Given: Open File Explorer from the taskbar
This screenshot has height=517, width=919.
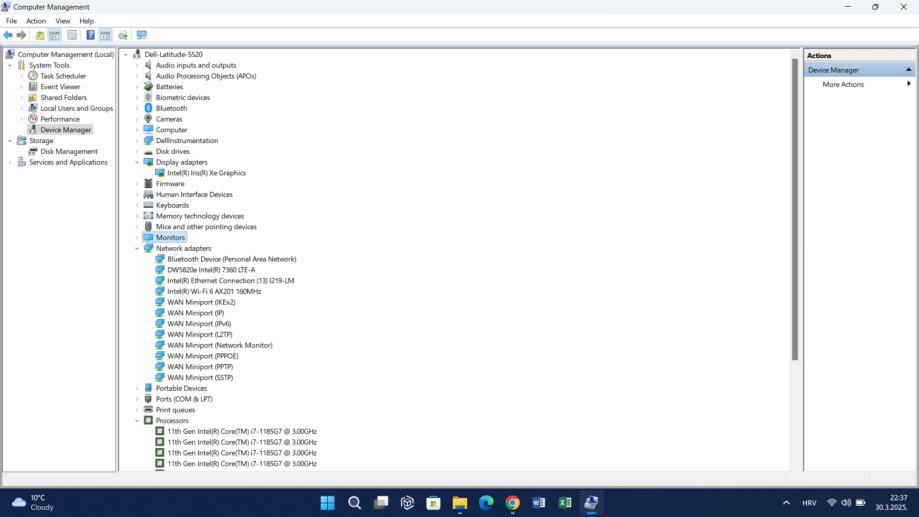Looking at the screenshot, I should tap(460, 502).
